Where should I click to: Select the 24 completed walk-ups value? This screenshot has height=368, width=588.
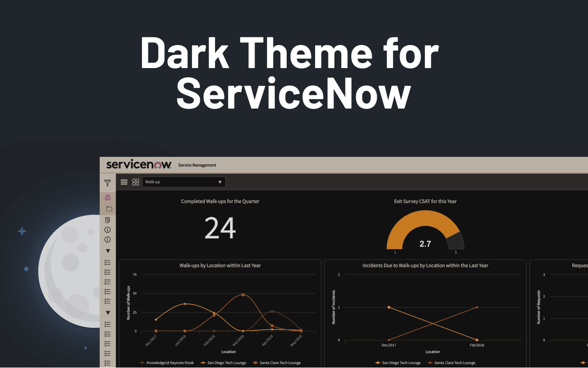(220, 228)
